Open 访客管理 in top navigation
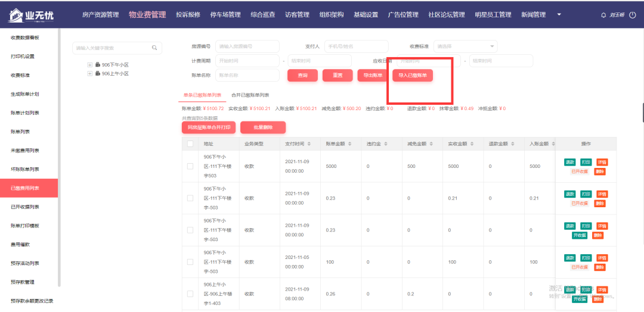Screen dimensions: 644x312 (x=298, y=15)
